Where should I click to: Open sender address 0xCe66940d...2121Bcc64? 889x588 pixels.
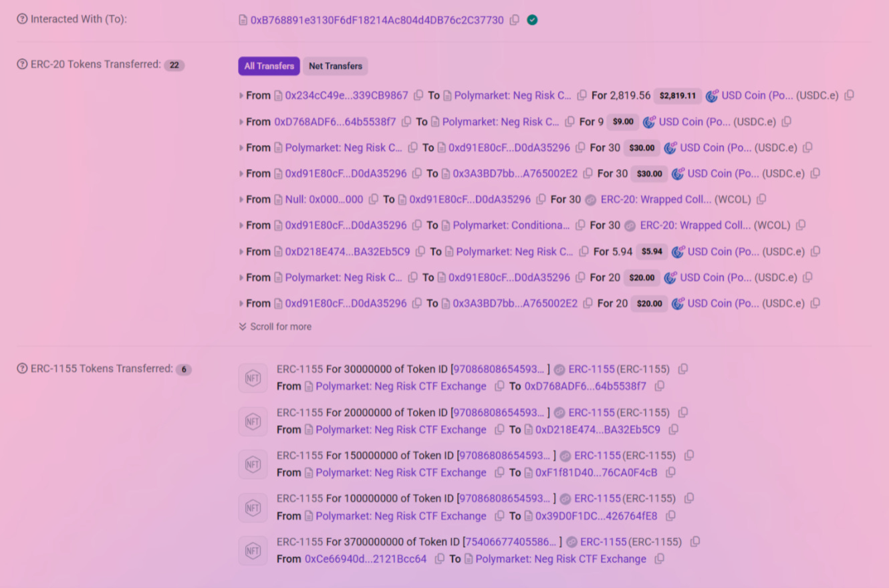coord(366,559)
